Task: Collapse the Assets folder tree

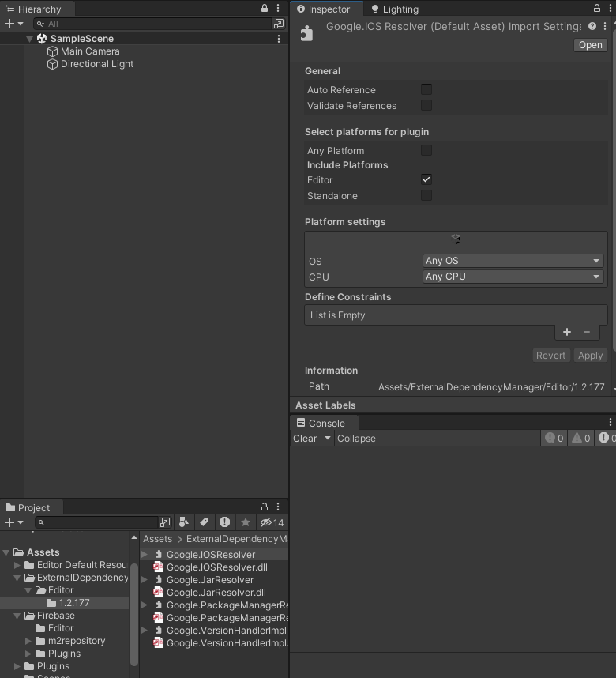Action: [x=6, y=552]
